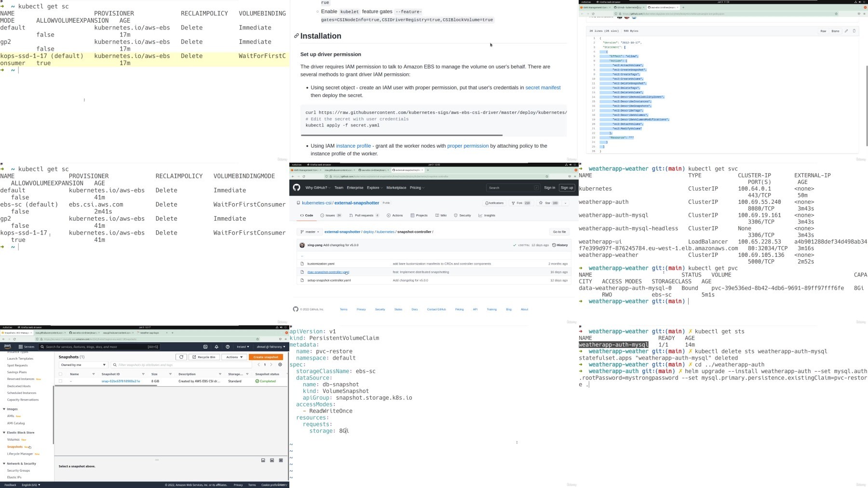
Task: Click Create snapshot button
Action: click(266, 357)
